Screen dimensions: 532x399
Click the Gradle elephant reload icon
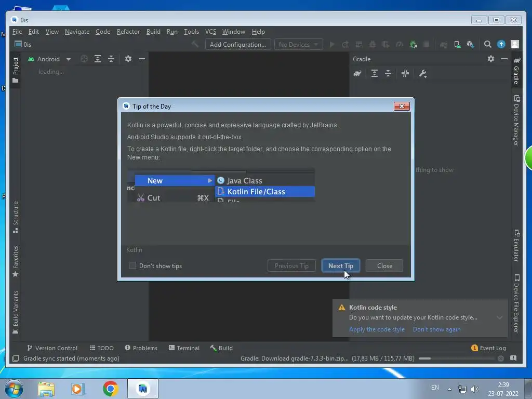(x=357, y=74)
